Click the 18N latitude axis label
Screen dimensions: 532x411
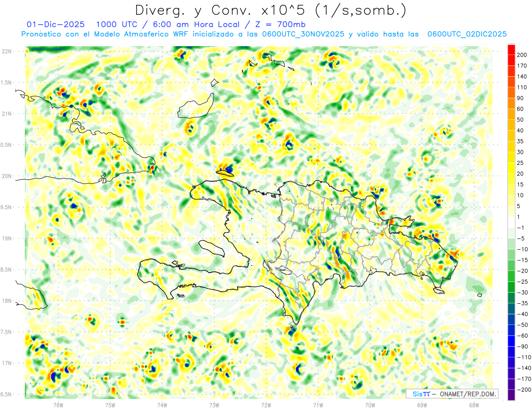6,301
